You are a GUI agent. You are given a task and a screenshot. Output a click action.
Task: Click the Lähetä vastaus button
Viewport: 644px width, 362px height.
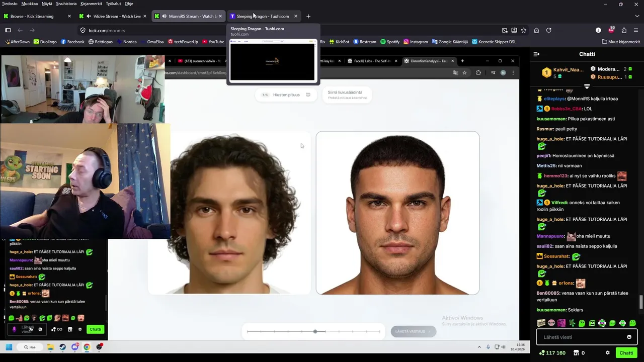[x=414, y=331]
